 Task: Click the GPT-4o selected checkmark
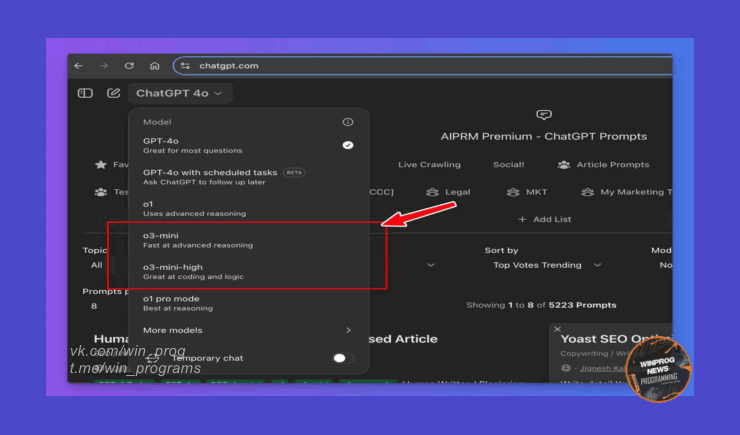click(x=348, y=145)
